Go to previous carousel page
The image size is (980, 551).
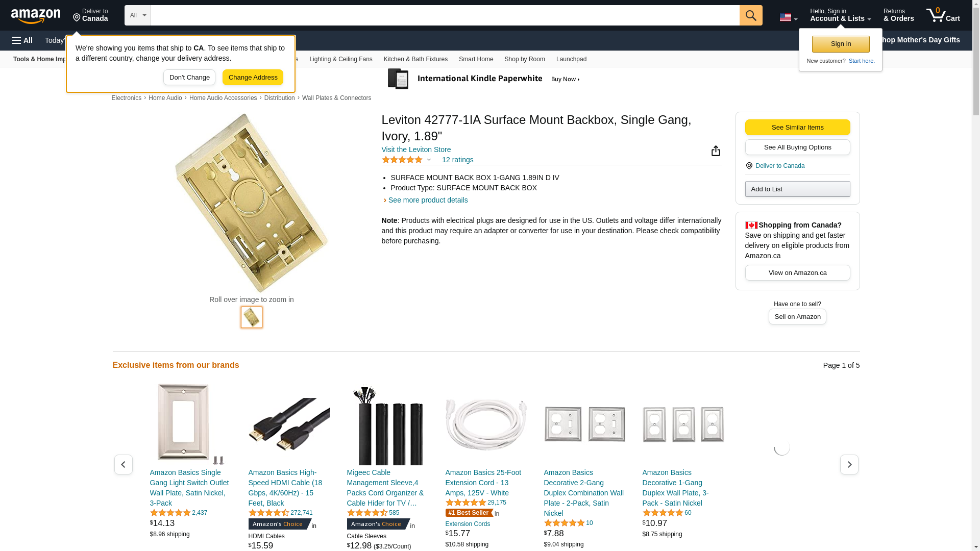(x=124, y=465)
